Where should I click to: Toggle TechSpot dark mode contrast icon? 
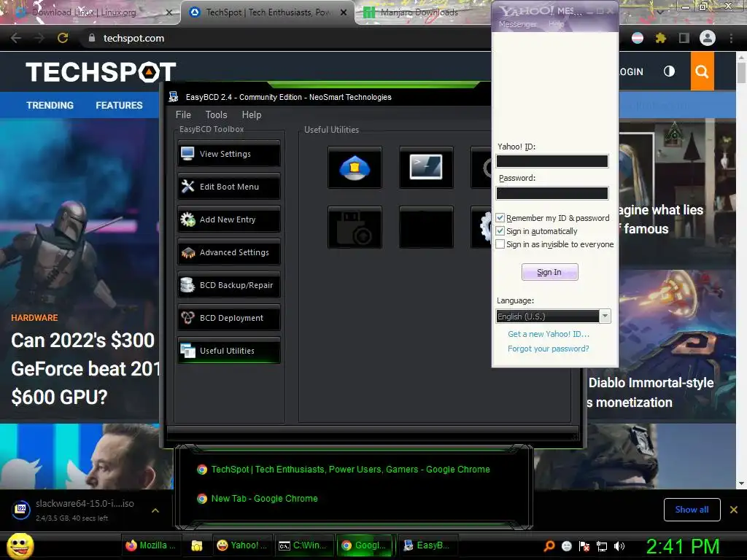tap(670, 71)
